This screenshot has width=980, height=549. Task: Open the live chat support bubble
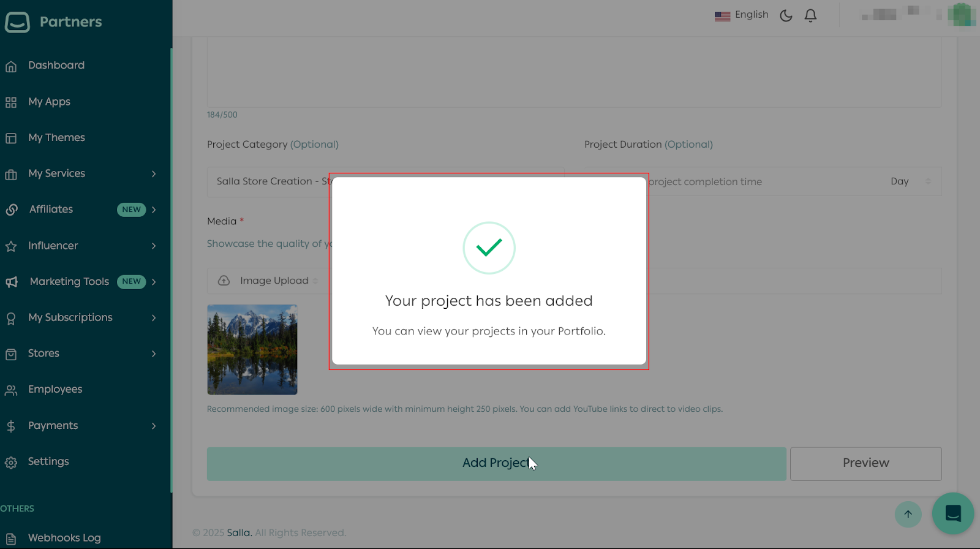click(952, 513)
